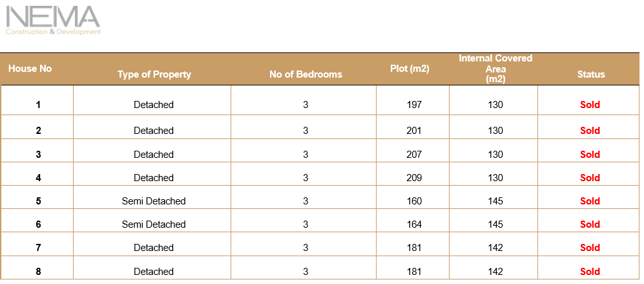This screenshot has width=644, height=284.
Task: Click the No of Bedrooms header
Action: [x=306, y=74]
